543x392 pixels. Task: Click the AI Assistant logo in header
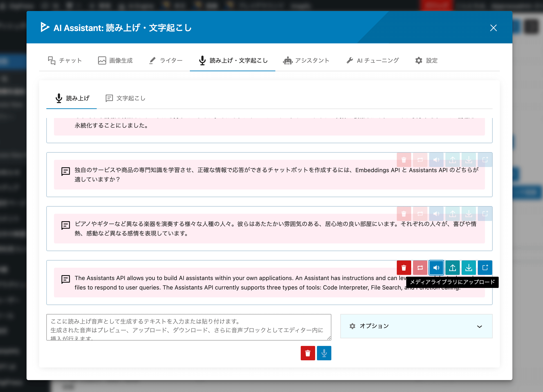45,27
